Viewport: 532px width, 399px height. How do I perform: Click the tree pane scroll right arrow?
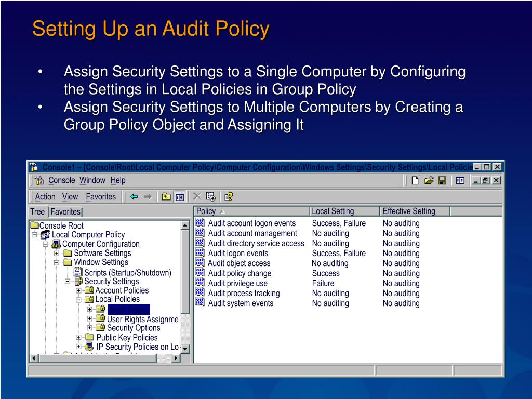click(176, 358)
